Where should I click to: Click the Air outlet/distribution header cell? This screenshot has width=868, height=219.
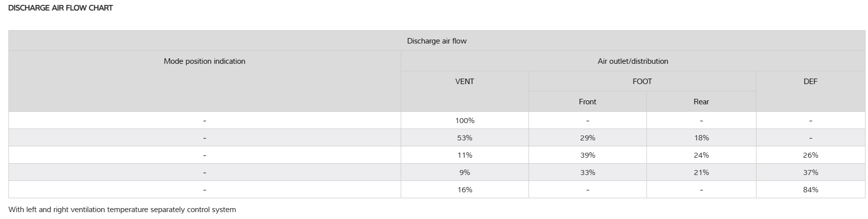632,61
